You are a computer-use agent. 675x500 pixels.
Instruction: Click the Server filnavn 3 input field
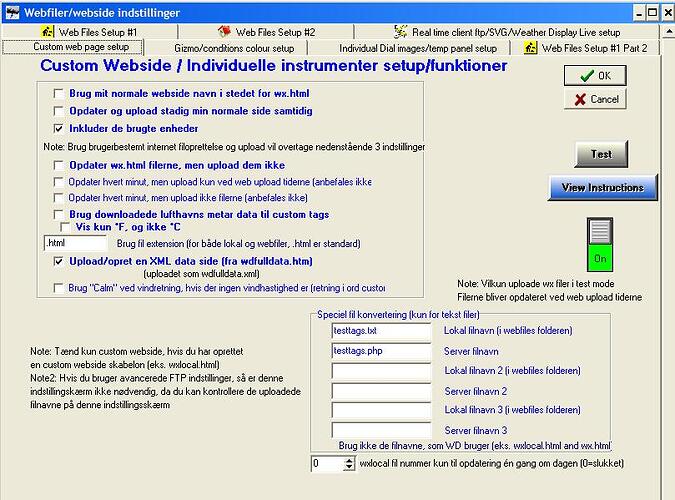coord(381,430)
